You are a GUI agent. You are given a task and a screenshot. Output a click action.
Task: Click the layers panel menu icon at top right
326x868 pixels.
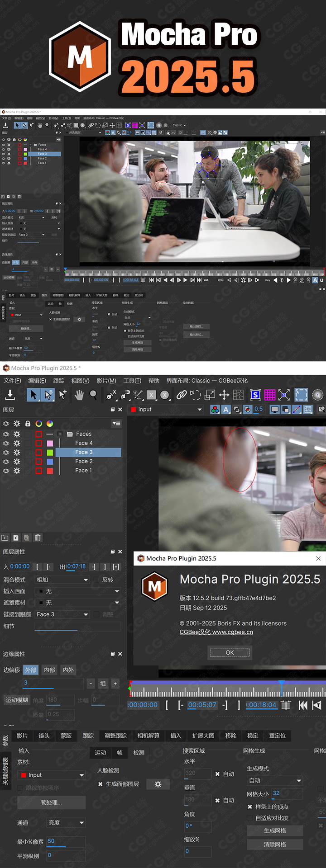pyautogui.click(x=116, y=424)
